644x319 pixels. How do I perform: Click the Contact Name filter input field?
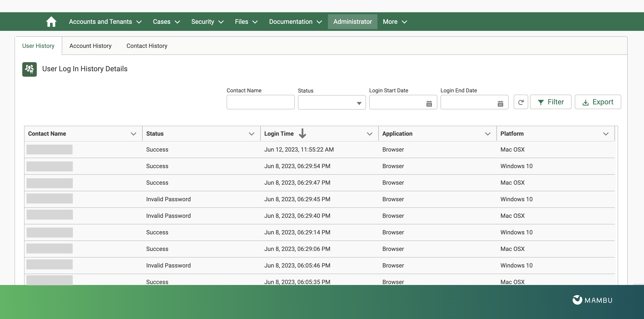(260, 102)
